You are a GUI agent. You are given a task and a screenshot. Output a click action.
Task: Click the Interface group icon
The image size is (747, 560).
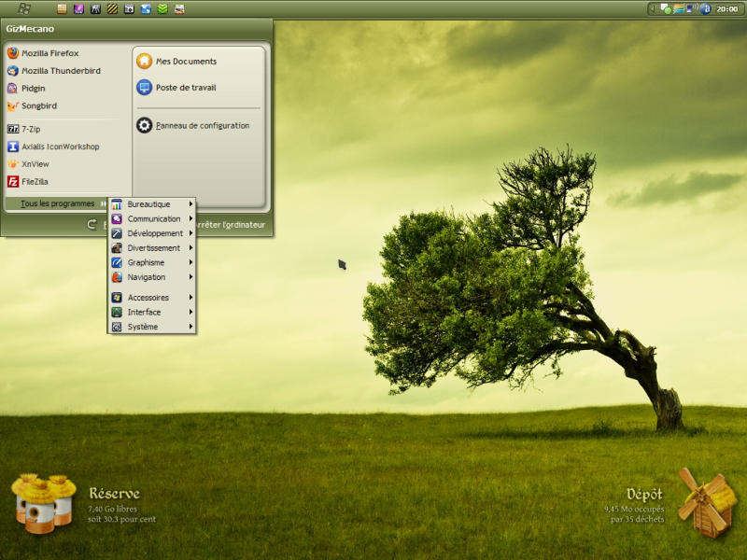click(x=117, y=312)
